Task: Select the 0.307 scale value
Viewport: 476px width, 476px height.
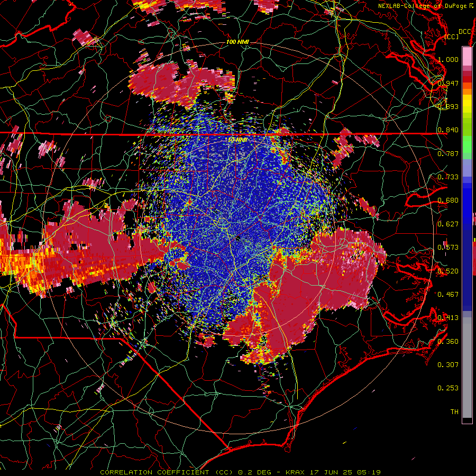Action: (x=448, y=364)
